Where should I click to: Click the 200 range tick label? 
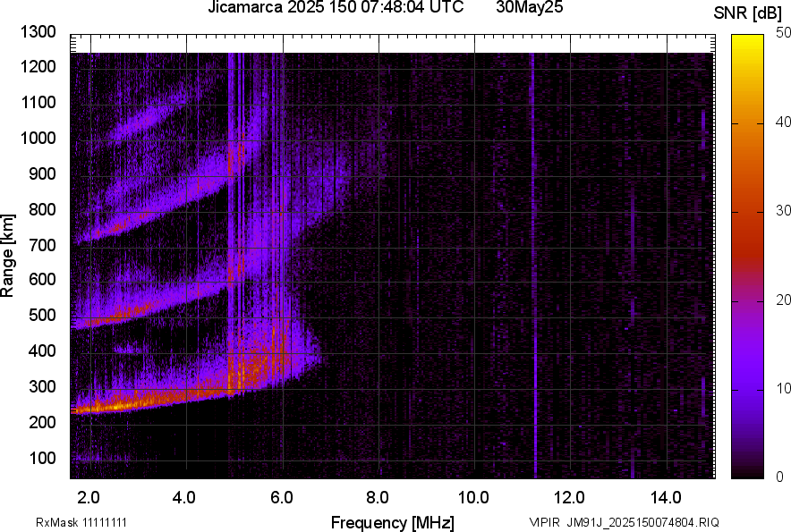[x=42, y=421]
